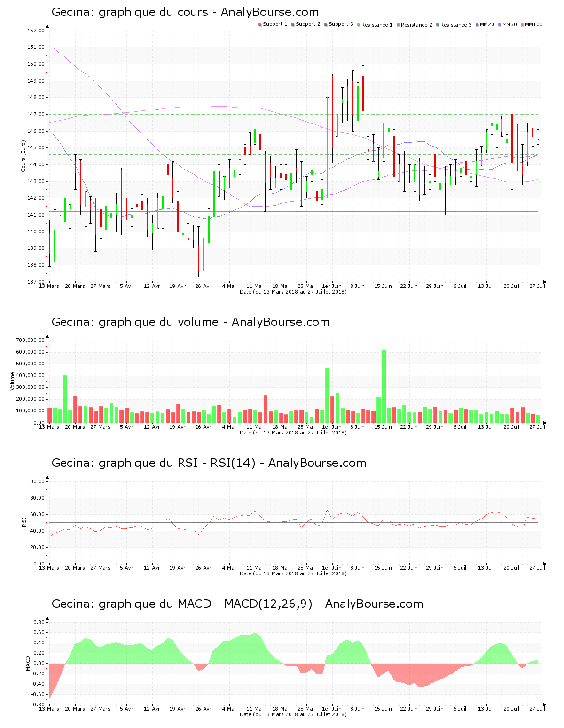Click the date range caption under MACD chart
This screenshot has width=564, height=728.
pyautogui.click(x=293, y=714)
